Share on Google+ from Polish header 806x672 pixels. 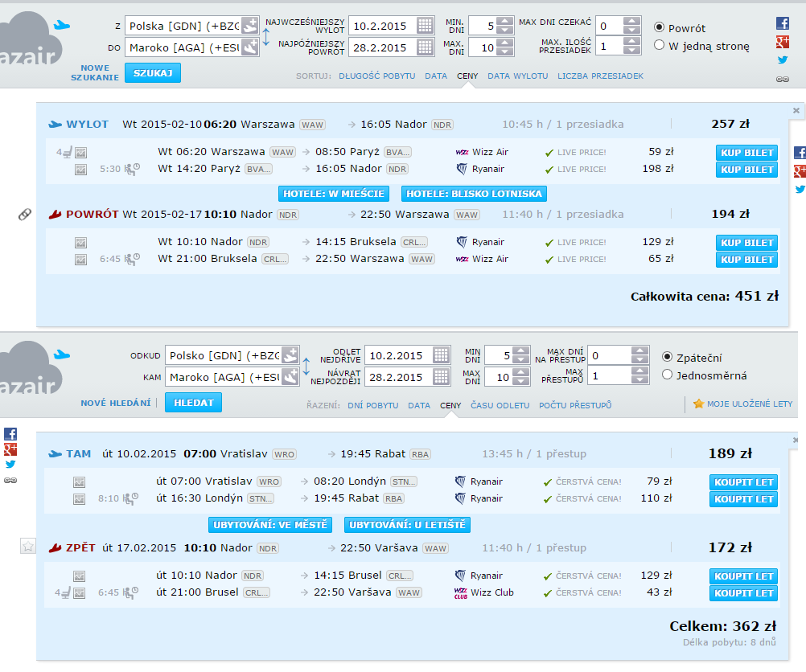click(783, 42)
